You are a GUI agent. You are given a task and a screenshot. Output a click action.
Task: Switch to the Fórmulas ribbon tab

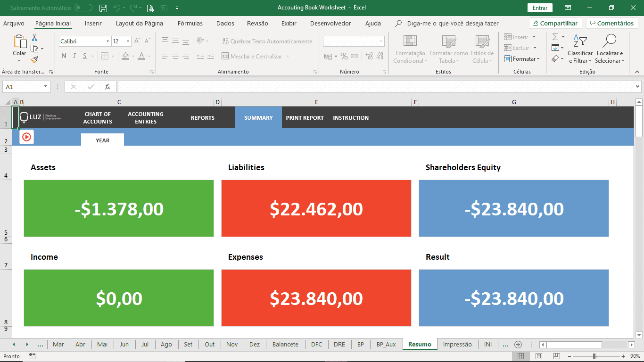pyautogui.click(x=190, y=23)
